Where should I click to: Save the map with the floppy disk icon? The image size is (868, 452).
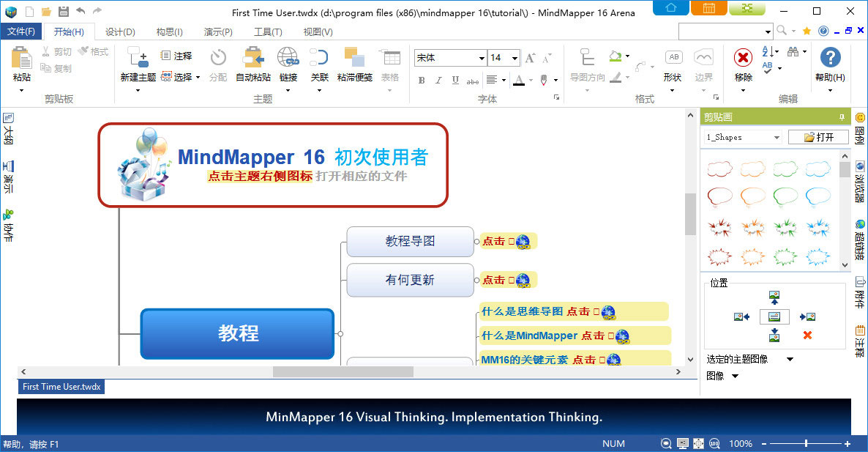(x=64, y=12)
